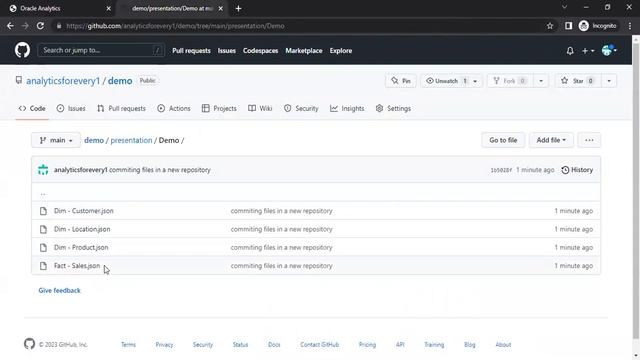Open Dim - Location.json file
Image resolution: width=640 pixels, height=360 pixels.
click(82, 229)
